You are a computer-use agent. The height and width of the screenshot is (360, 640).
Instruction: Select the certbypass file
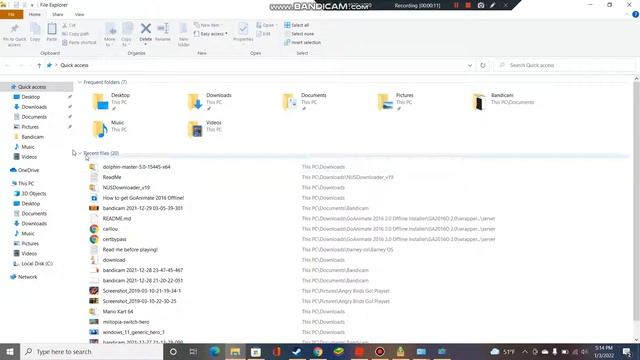(x=114, y=239)
